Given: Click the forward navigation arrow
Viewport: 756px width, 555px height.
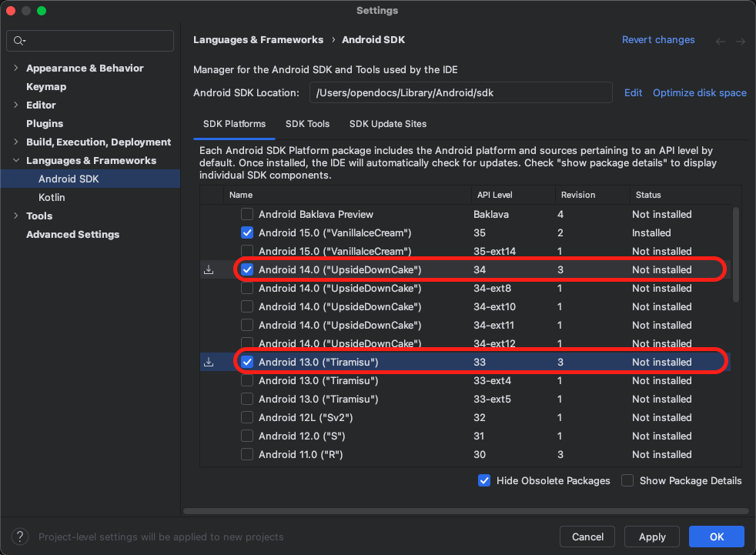Looking at the screenshot, I should coord(741,42).
